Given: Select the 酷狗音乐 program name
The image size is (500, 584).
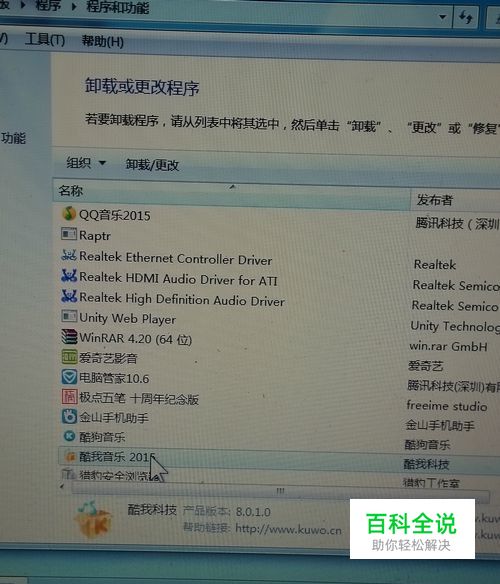Looking at the screenshot, I should (102, 437).
